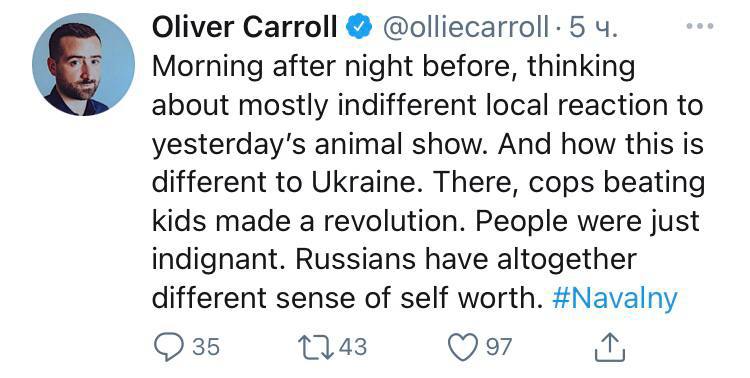Click the retweet count 43
Image resolution: width=750 pixels, height=378 pixels.
[353, 347]
